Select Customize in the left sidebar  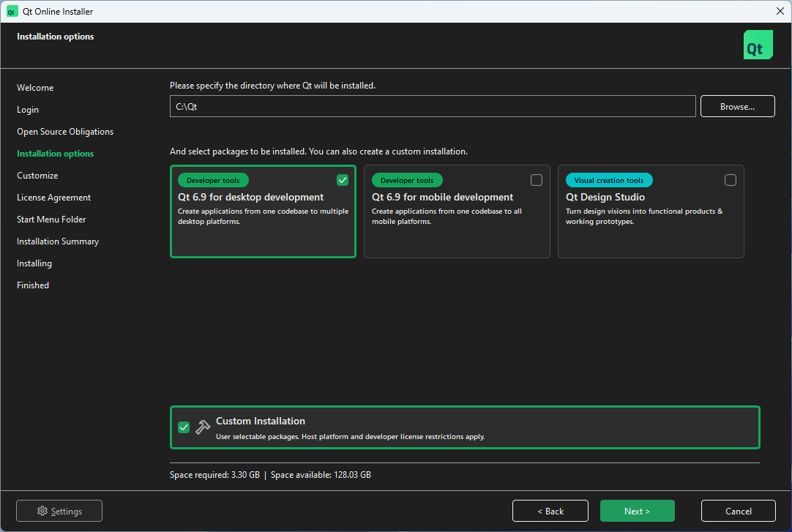pyautogui.click(x=37, y=176)
